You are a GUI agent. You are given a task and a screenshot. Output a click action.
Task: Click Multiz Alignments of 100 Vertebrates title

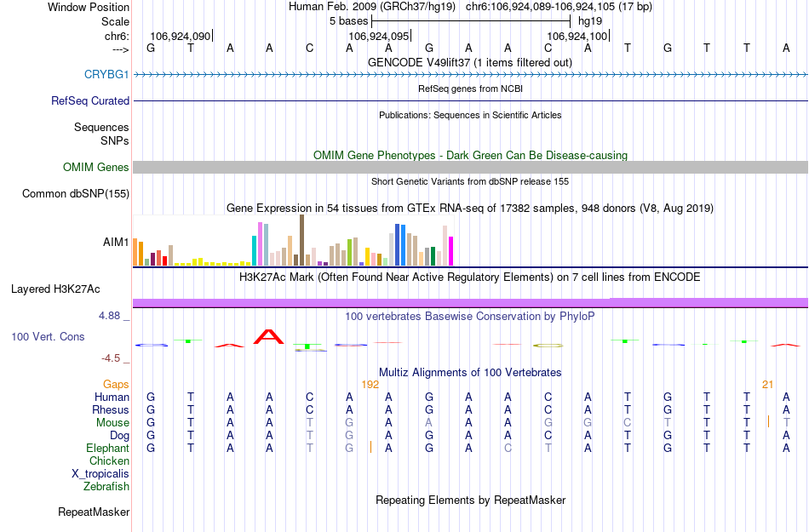tap(470, 372)
